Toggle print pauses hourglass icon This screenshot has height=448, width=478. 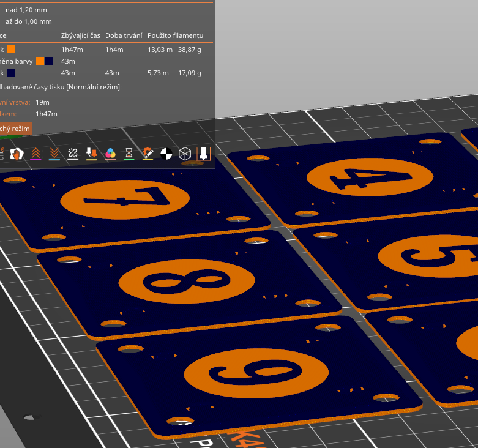tap(129, 154)
